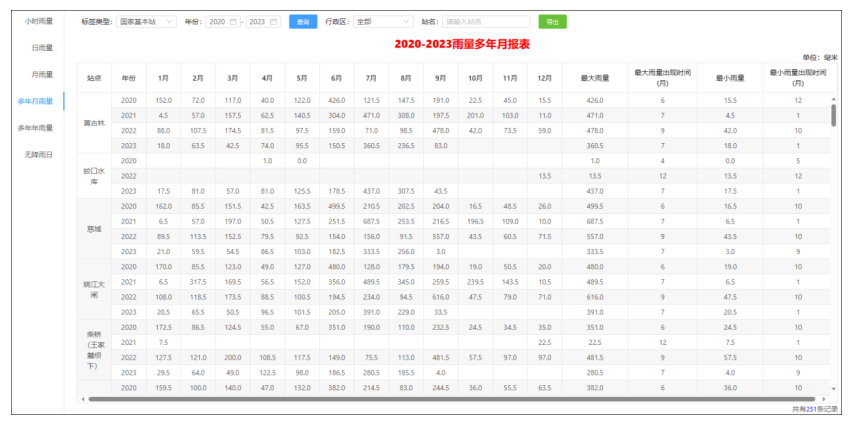Select the active 多年月雨量 sidebar item
The image size is (850, 423).
pyautogui.click(x=35, y=101)
